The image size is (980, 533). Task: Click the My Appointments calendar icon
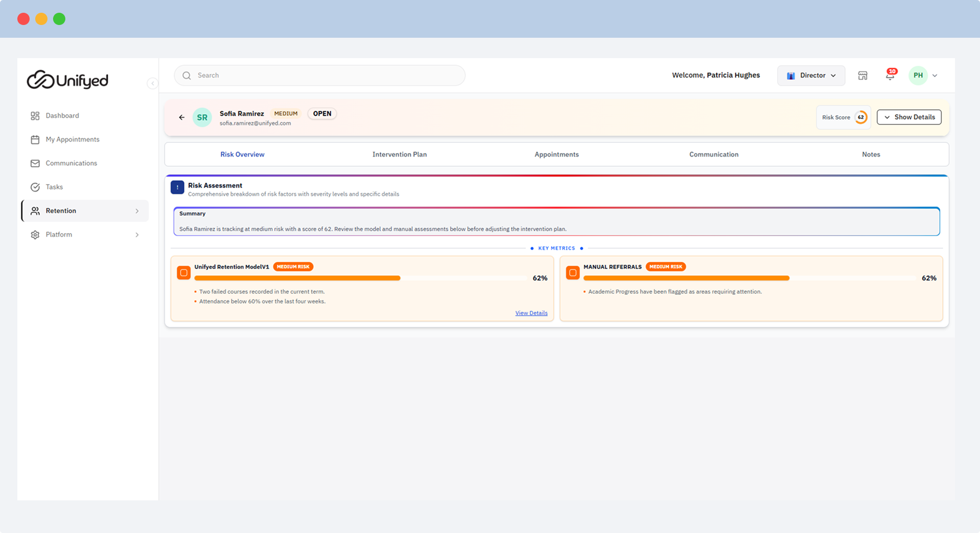point(35,140)
